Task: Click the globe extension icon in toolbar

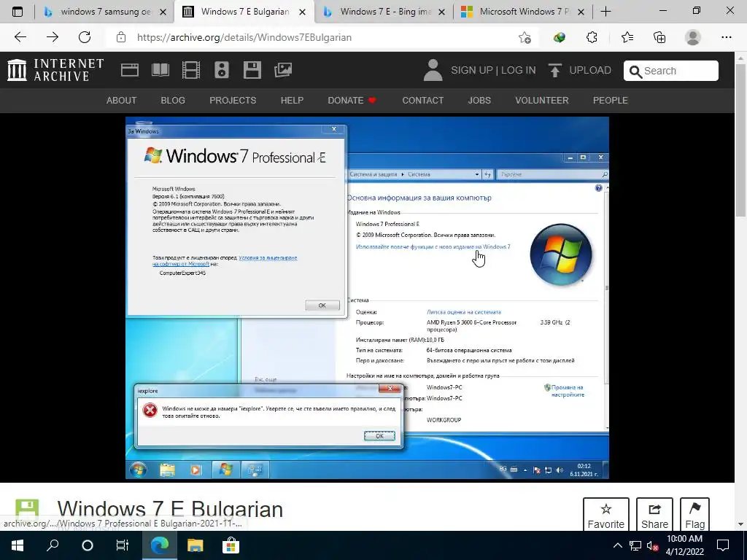Action: coord(560,37)
